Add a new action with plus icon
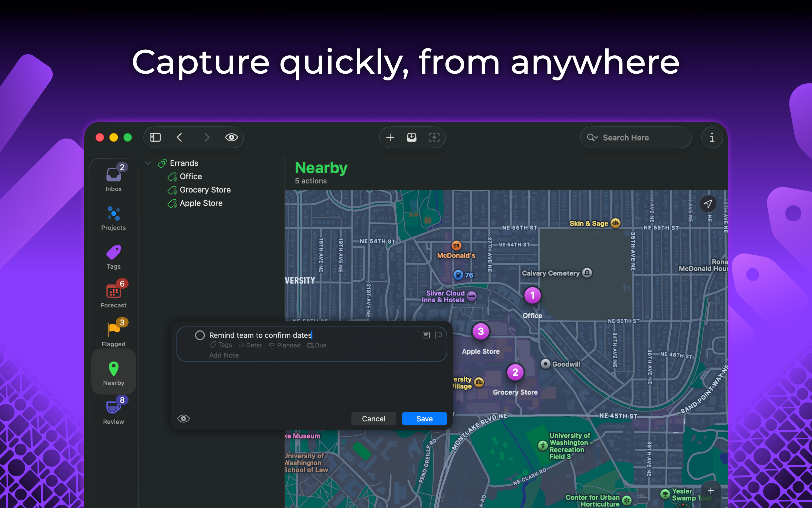Viewport: 812px width, 508px height. coord(390,137)
